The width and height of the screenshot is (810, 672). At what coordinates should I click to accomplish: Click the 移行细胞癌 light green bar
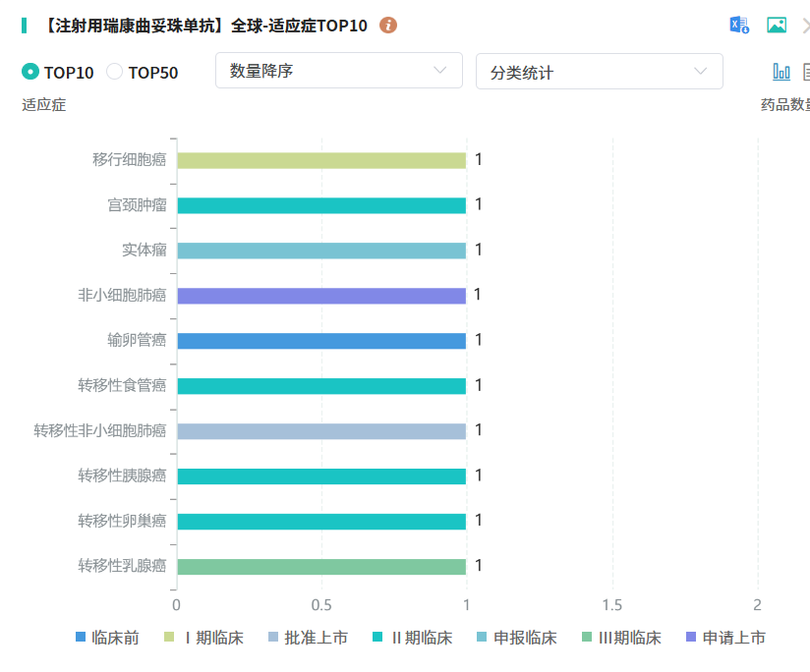click(320, 160)
